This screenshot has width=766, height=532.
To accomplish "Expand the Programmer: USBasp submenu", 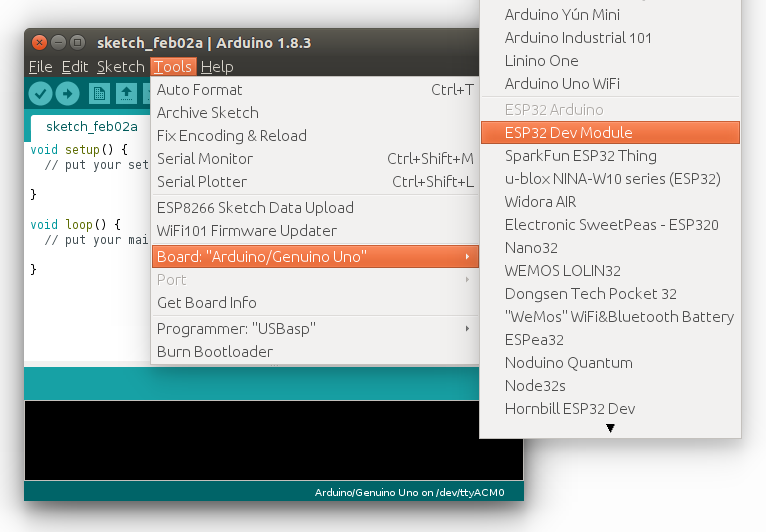I will 314,329.
